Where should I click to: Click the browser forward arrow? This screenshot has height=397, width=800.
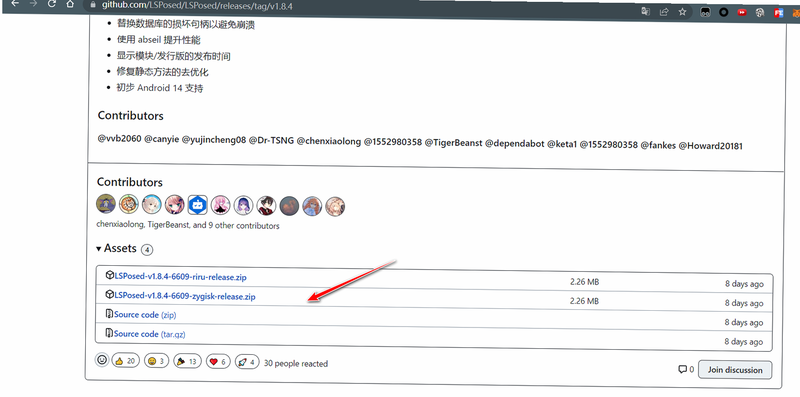(33, 4)
